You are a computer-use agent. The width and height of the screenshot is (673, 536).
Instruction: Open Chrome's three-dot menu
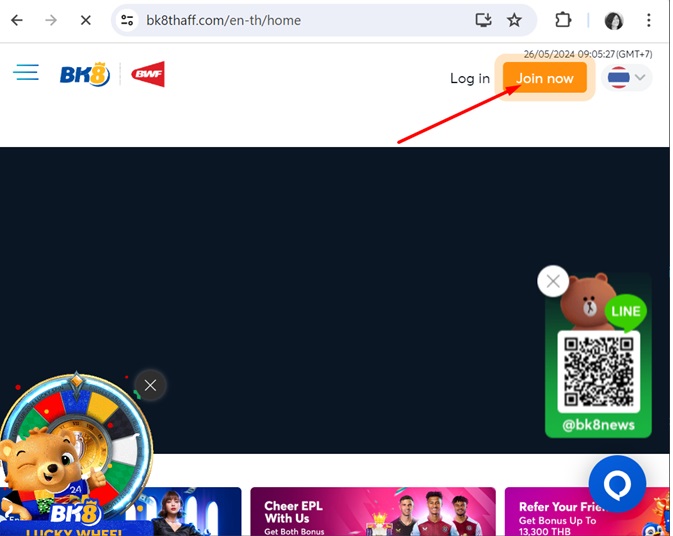650,20
